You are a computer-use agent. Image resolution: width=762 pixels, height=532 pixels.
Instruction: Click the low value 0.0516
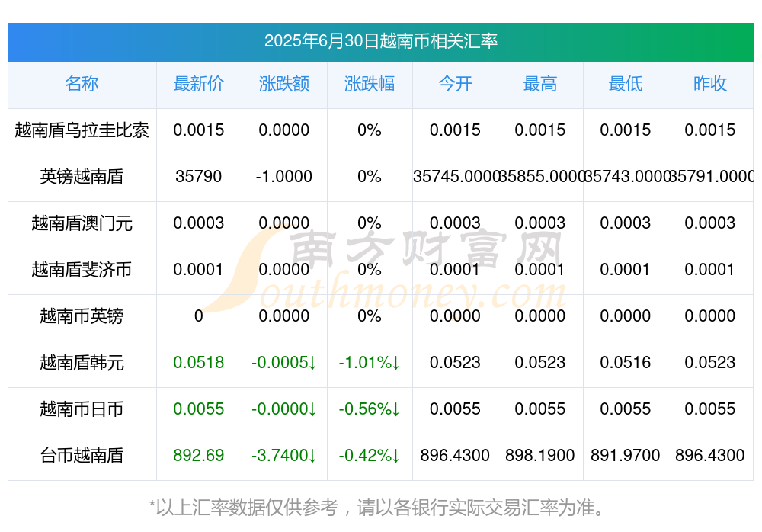point(626,363)
